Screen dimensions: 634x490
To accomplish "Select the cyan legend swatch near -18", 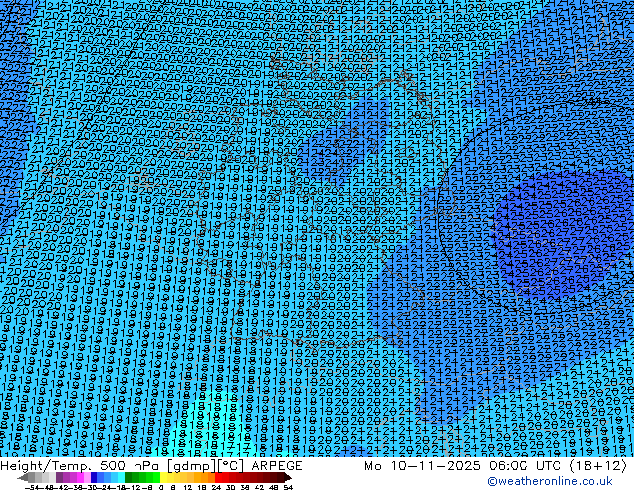I will click(121, 478).
